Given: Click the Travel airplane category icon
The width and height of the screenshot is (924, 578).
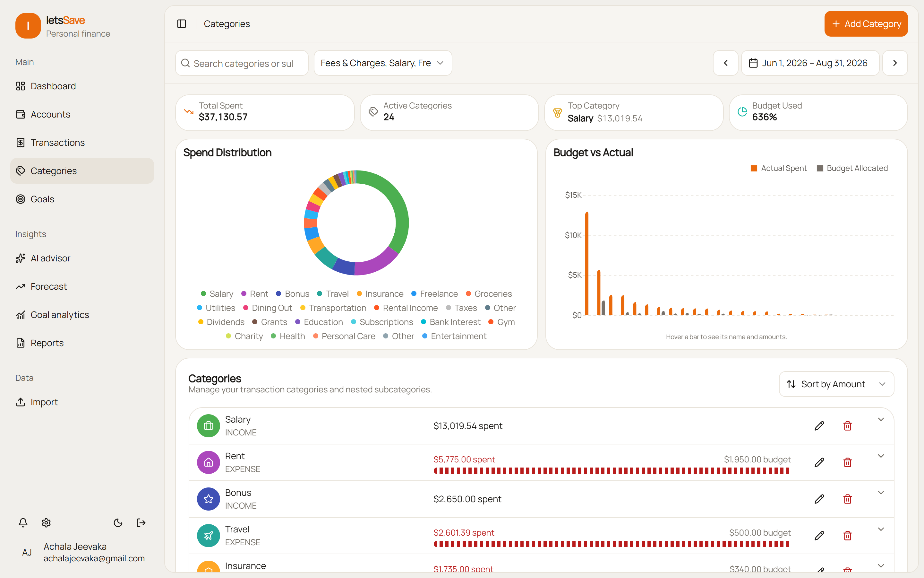Looking at the screenshot, I should (209, 536).
